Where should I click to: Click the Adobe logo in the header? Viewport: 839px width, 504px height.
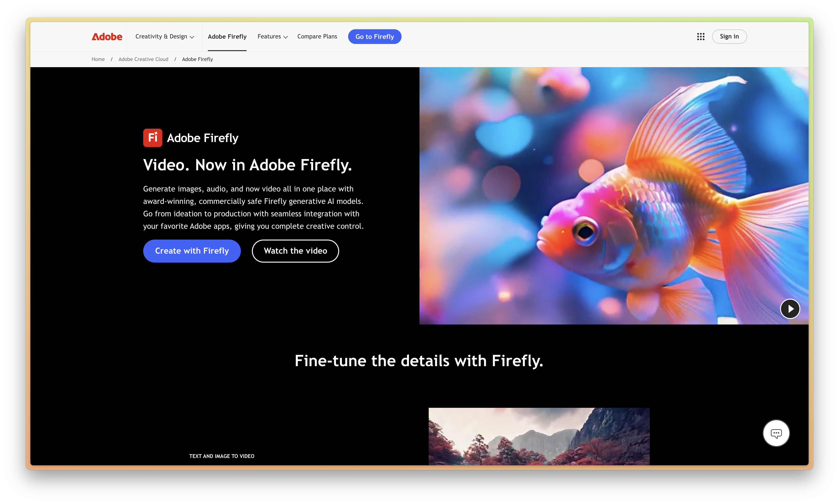click(107, 36)
